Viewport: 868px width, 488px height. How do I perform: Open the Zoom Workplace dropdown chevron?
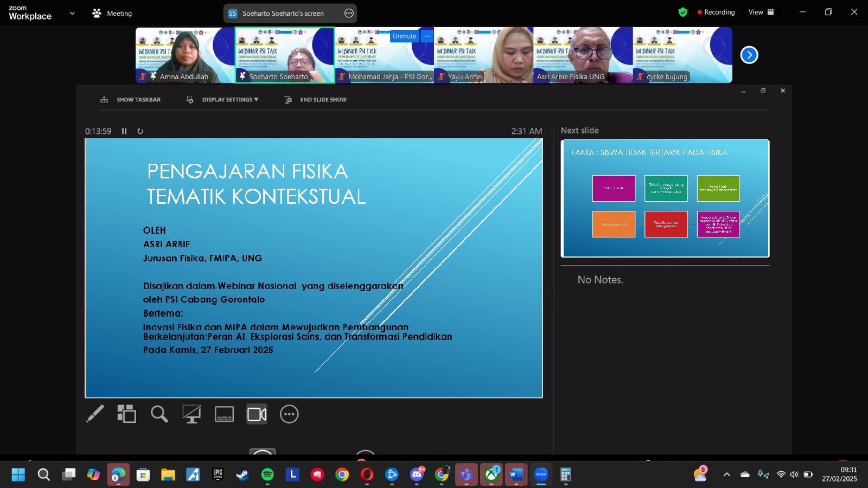coord(72,13)
